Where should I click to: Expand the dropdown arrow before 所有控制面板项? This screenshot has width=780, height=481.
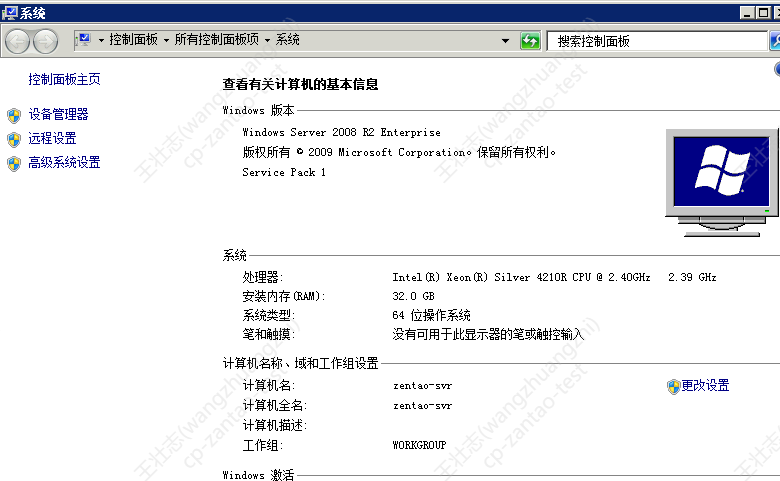coord(166,40)
